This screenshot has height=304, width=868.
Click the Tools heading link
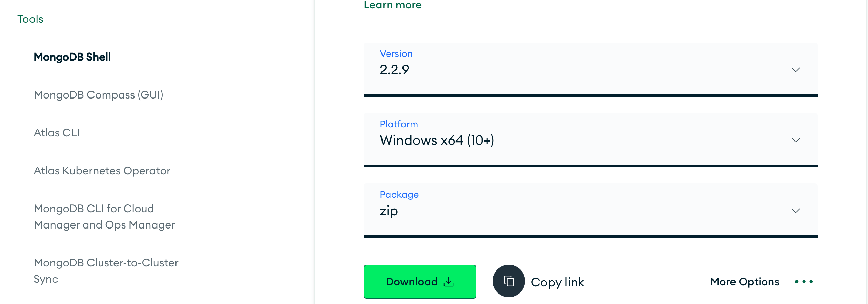[30, 19]
